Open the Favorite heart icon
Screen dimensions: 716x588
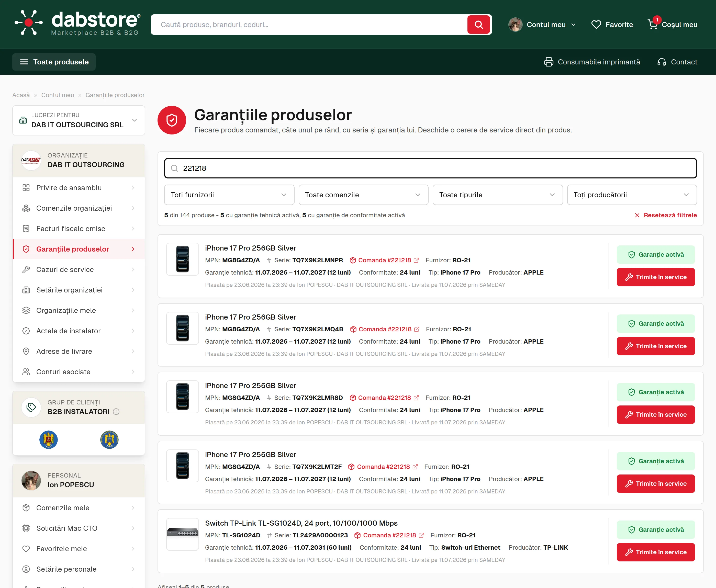596,24
